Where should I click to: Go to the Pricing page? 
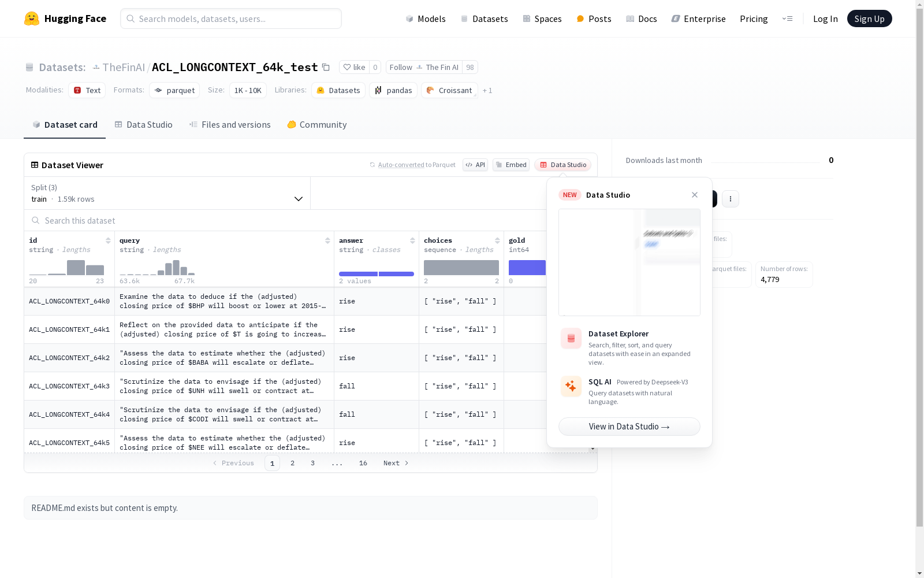(x=754, y=18)
